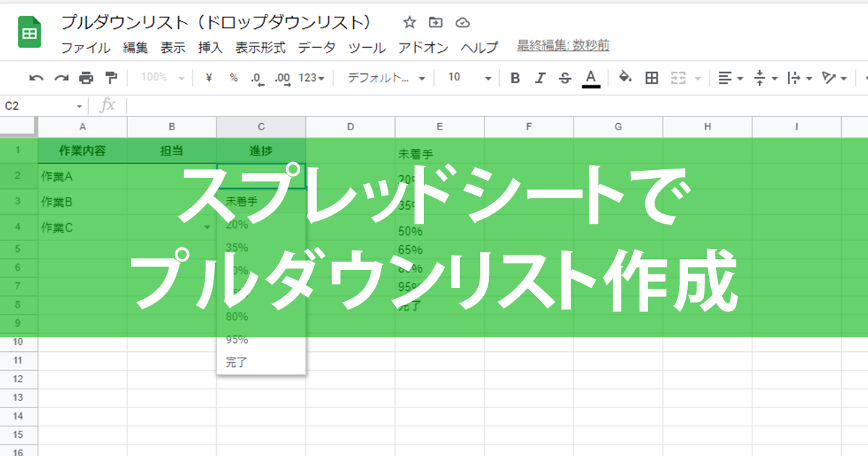Open the データ menu
Screen dimensions: 868x456
click(x=317, y=48)
